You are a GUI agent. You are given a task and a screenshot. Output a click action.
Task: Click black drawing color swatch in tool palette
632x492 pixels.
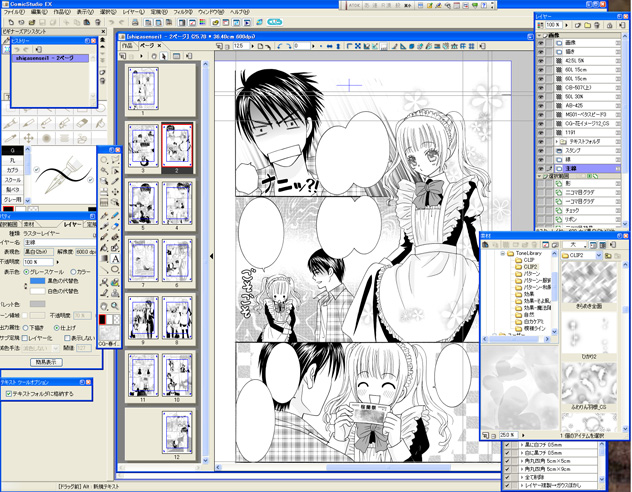pyautogui.click(x=102, y=320)
